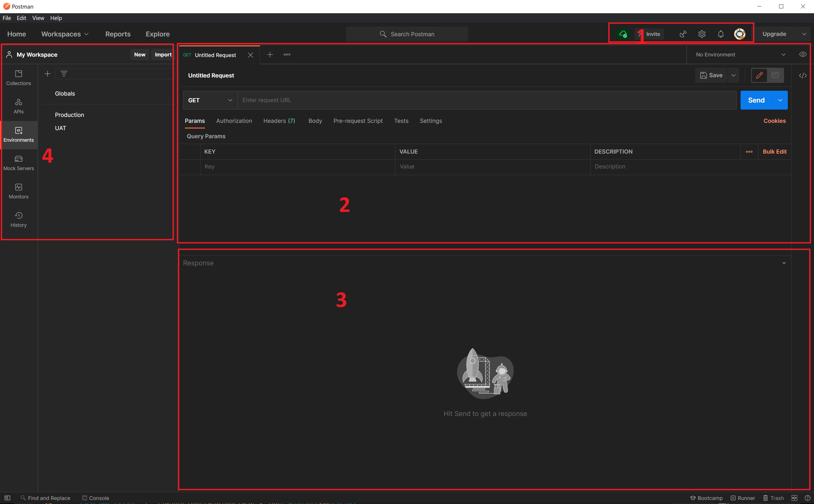
Task: Open the No Environment selector
Action: click(740, 55)
